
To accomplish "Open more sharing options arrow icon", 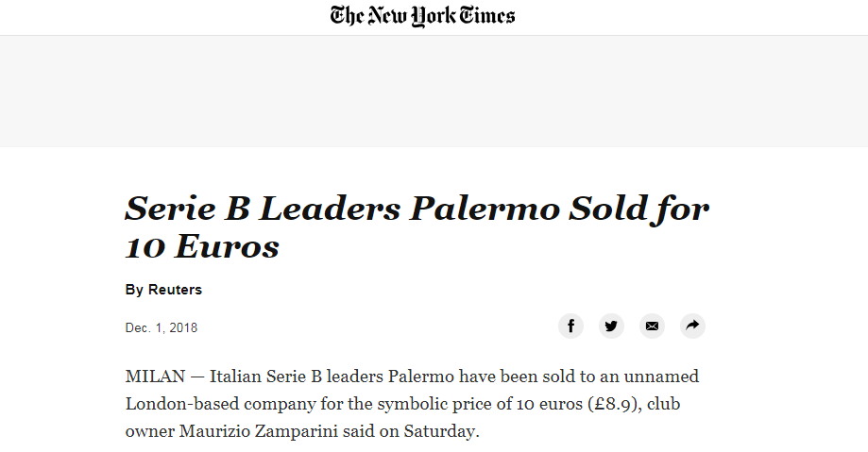I will click(692, 326).
